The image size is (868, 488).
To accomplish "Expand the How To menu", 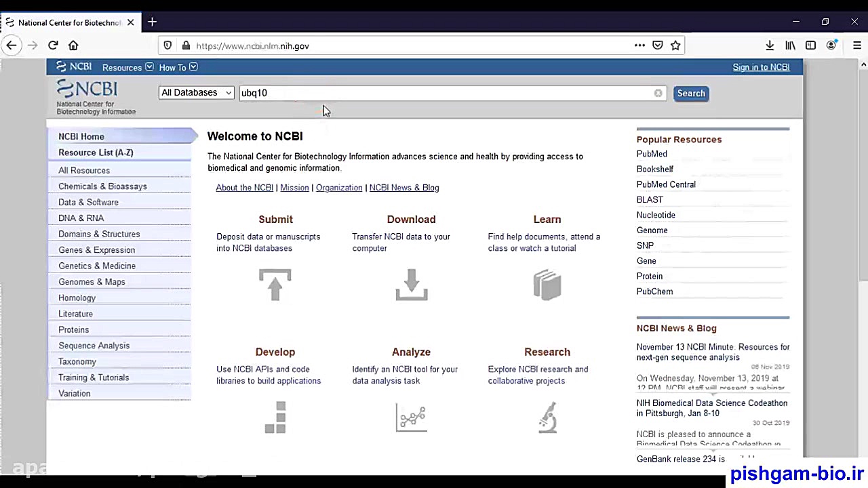I will click(x=178, y=67).
